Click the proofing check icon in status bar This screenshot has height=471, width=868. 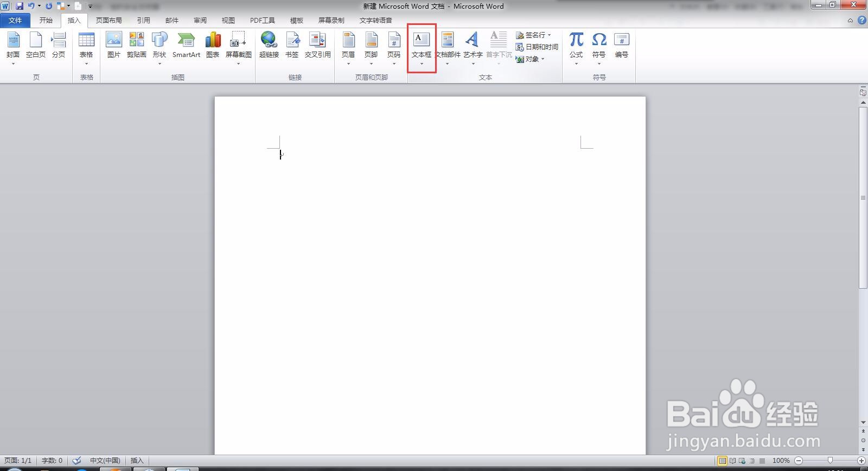[x=76, y=460]
